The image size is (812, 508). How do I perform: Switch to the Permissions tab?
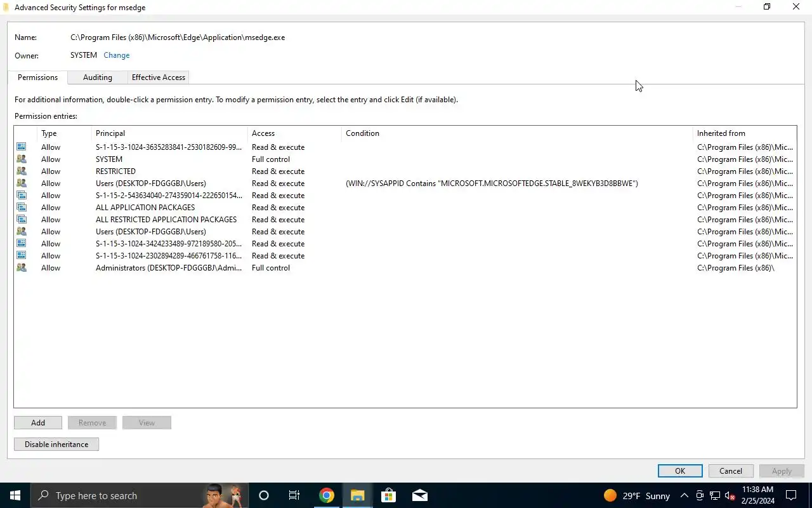pos(37,77)
